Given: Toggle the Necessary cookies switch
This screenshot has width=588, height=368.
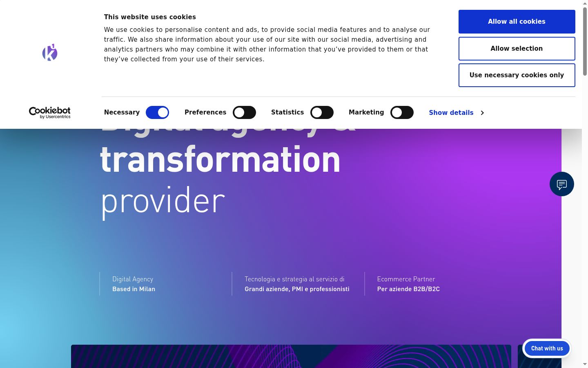Looking at the screenshot, I should [157, 112].
